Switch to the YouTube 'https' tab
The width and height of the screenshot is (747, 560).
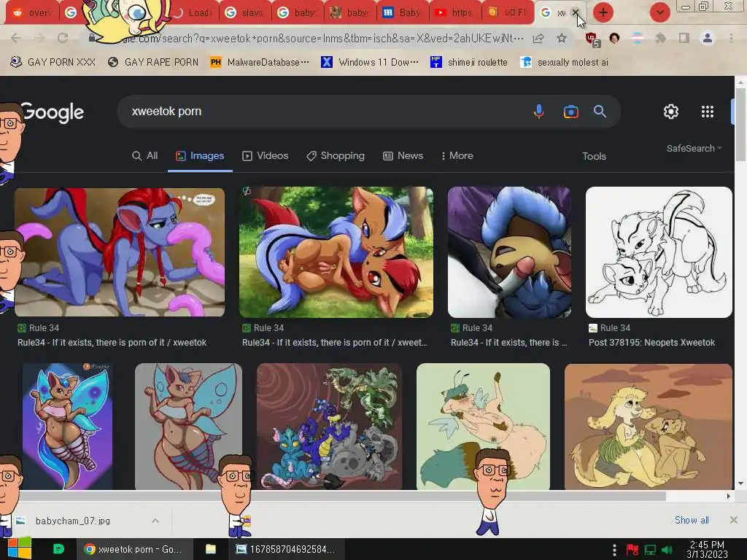454,12
